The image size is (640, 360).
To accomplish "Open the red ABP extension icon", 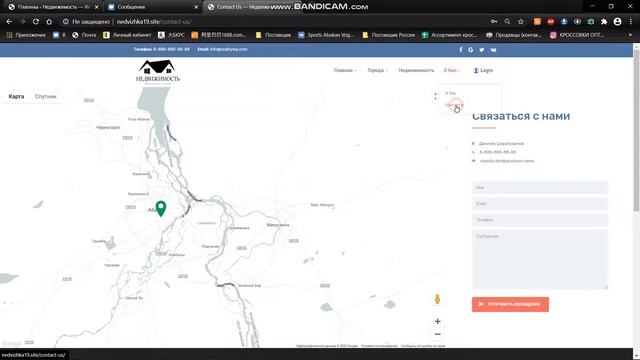I will pos(551,22).
